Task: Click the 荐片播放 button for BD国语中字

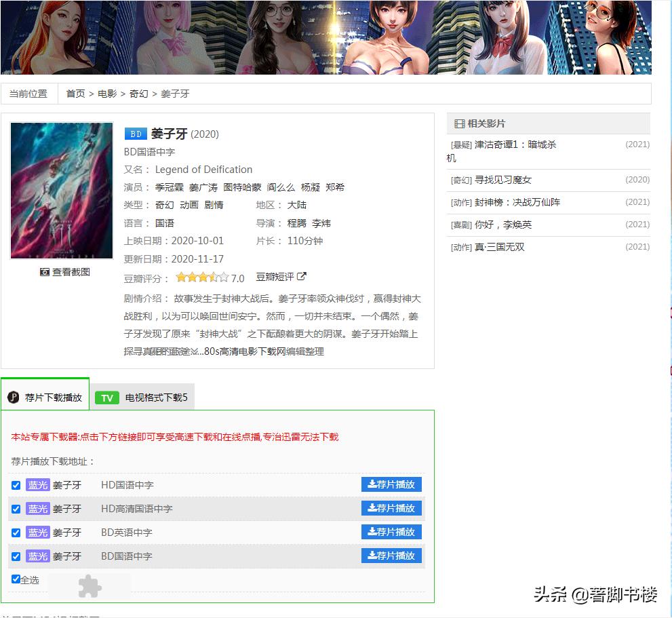Action: (392, 556)
